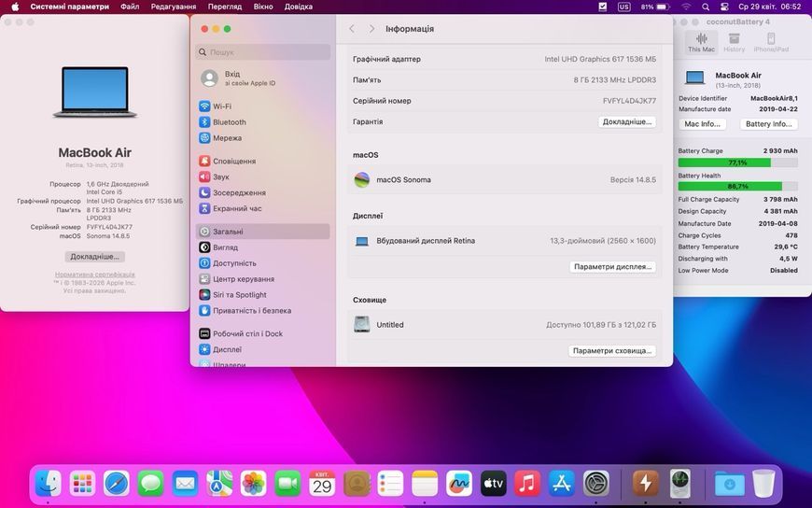Screen dimensions: 812x508
Task: Select Вигляд in settings sidebar
Action: click(x=263, y=247)
